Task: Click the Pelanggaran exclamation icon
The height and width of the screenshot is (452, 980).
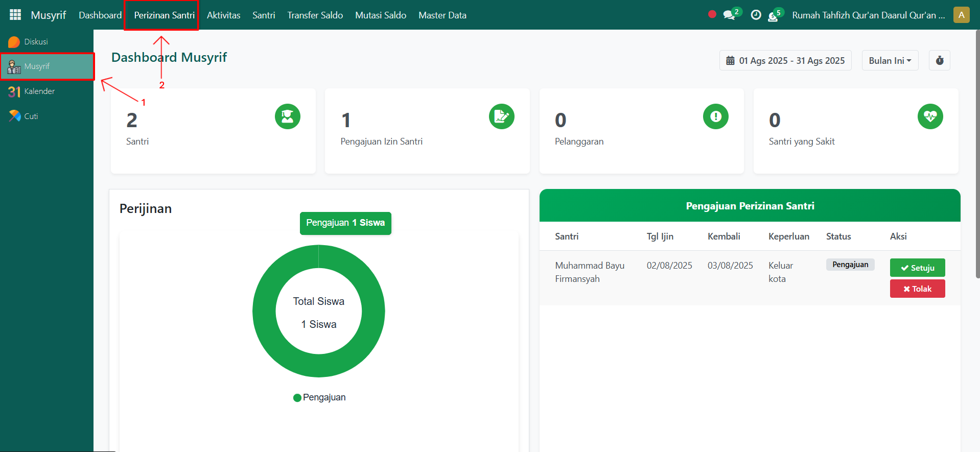Action: [x=715, y=116]
